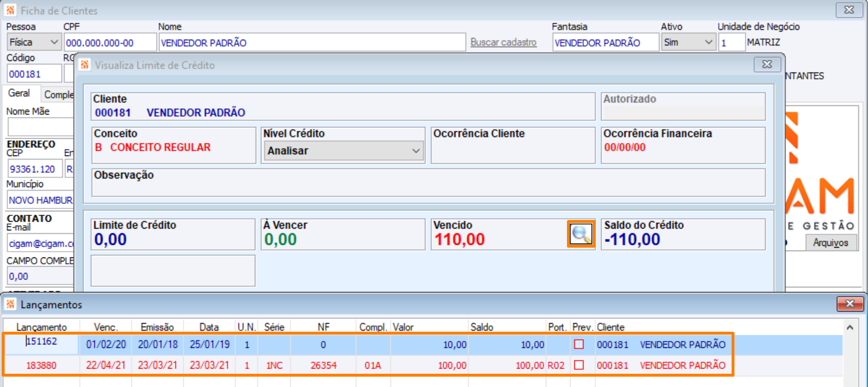Viewport: 868px width, 387px height.
Task: Close the Visualiza Limite de Crédito dialog
Action: [767, 64]
